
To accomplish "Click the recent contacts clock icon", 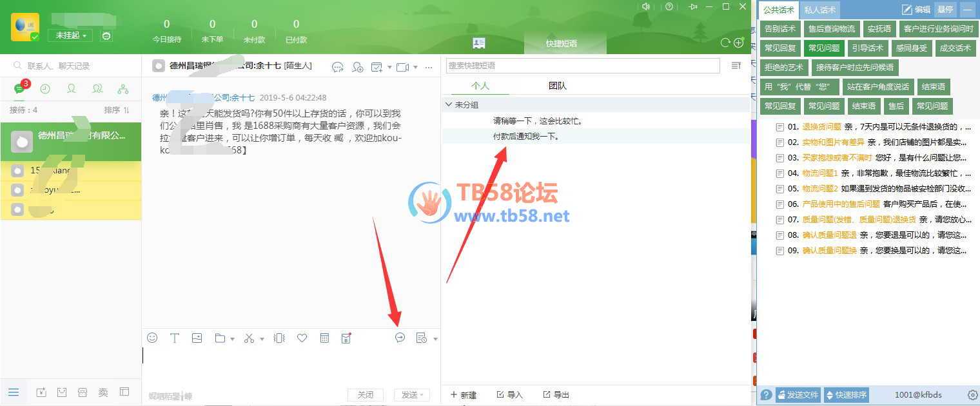I will coord(45,89).
